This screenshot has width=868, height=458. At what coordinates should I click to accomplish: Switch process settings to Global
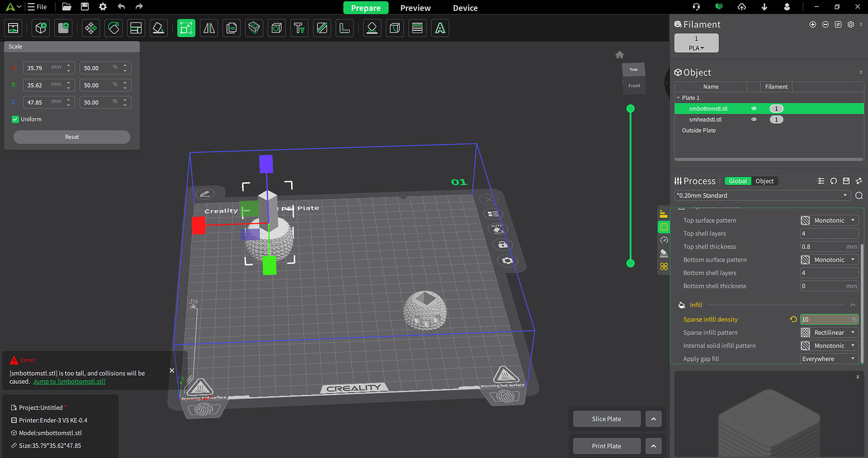(x=738, y=181)
